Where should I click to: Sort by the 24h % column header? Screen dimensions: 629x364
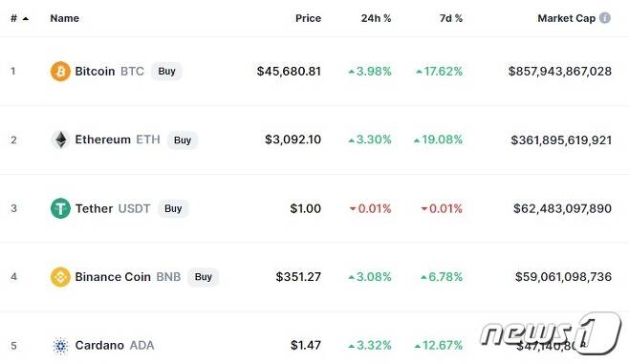tap(376, 18)
